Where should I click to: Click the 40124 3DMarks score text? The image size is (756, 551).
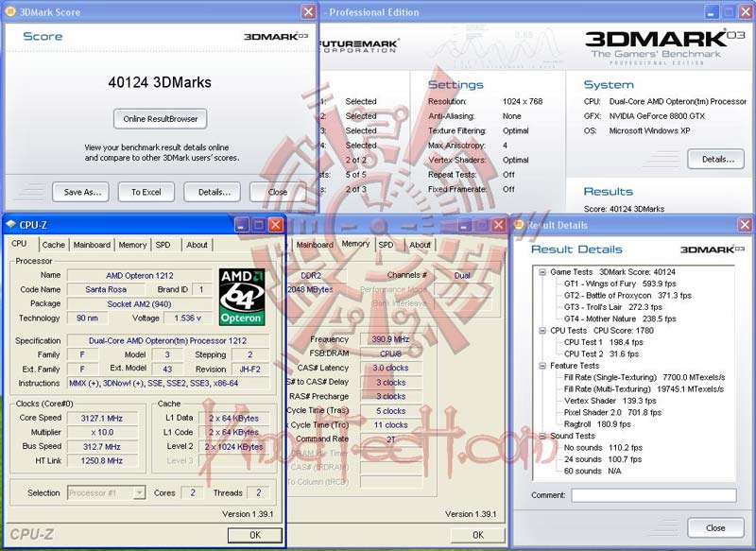coord(160,82)
